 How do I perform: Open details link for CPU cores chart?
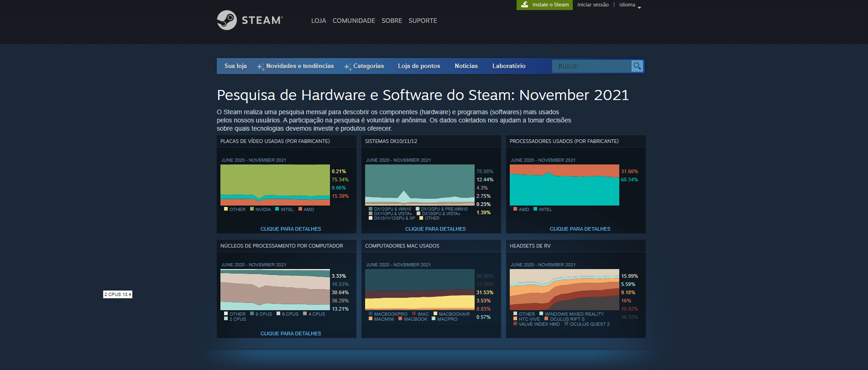click(x=291, y=333)
